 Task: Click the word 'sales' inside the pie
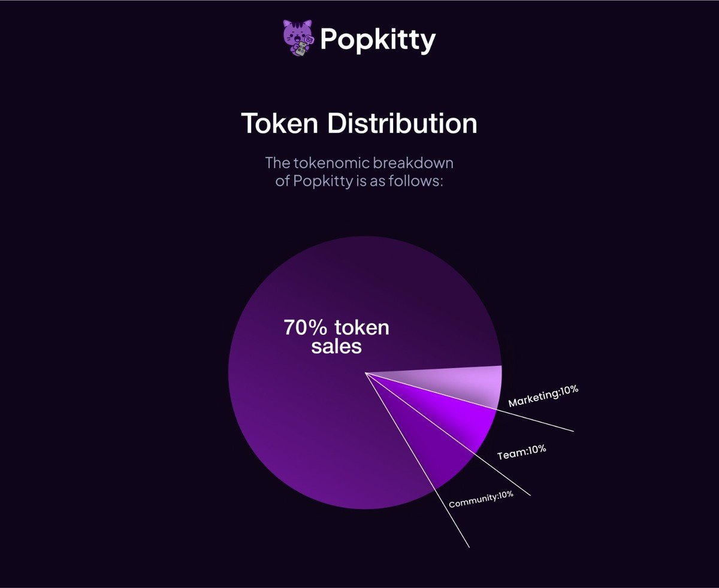coord(337,346)
